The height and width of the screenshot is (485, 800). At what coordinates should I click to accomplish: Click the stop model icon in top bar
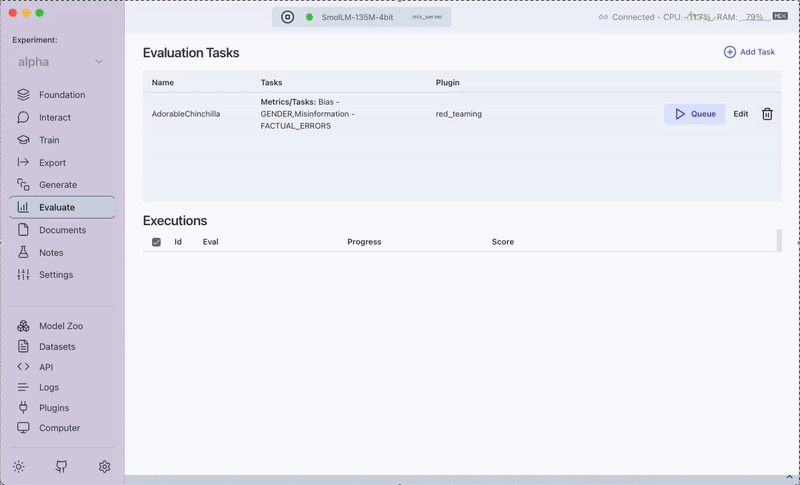[288, 17]
